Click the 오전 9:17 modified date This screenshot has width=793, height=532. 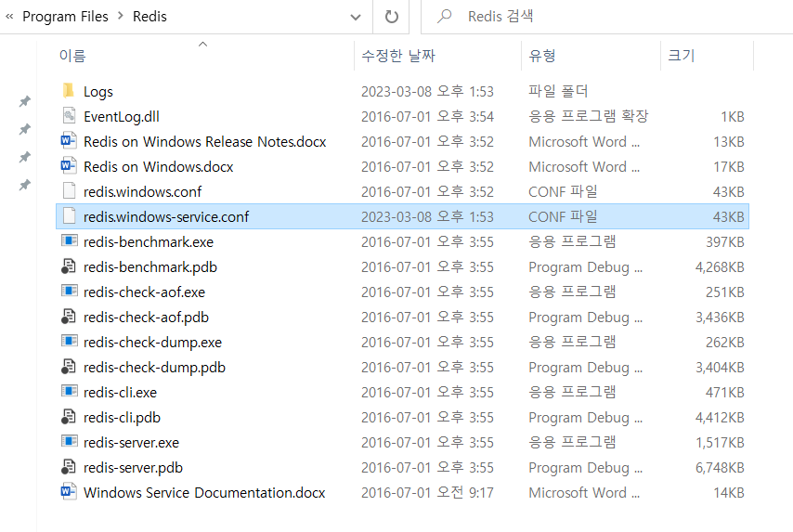point(465,492)
